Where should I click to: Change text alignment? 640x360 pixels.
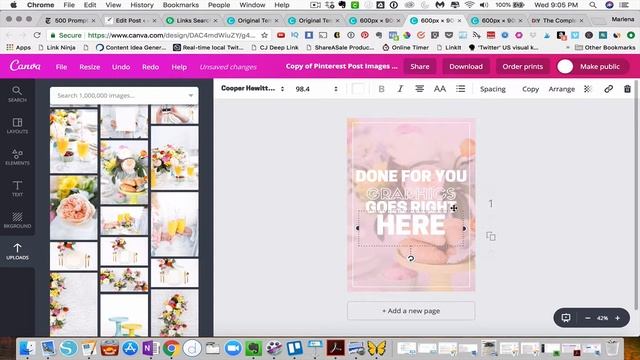coord(419,89)
